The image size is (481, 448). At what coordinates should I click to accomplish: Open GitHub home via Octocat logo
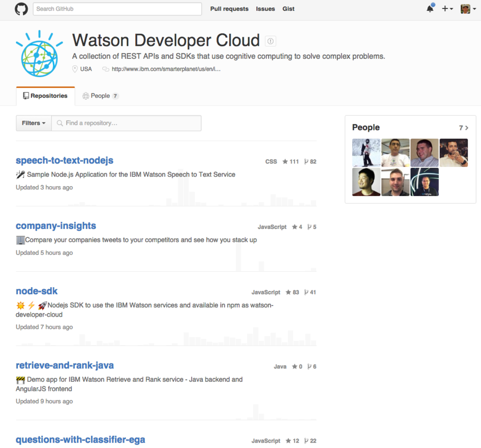[x=21, y=9]
